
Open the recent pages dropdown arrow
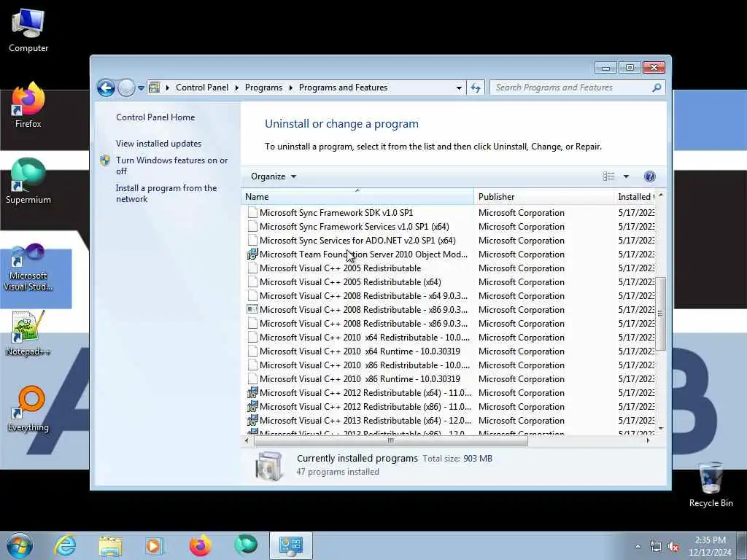[141, 88]
